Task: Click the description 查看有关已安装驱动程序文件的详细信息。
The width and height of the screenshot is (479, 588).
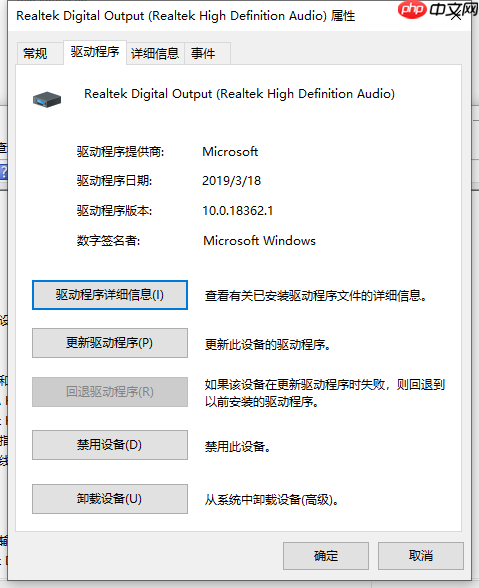Action: click(316, 296)
